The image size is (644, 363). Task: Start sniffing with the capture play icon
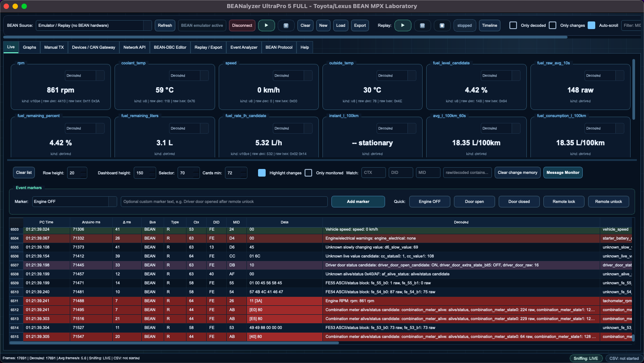(266, 25)
